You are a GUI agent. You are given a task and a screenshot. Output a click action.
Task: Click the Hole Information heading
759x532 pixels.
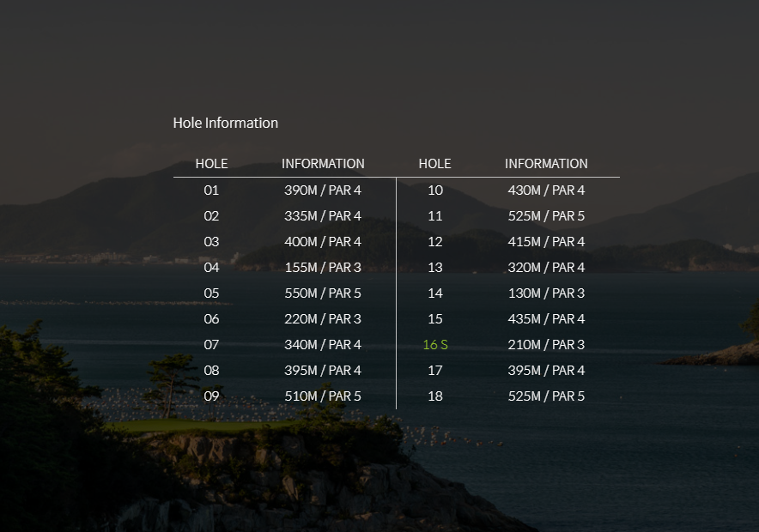pos(226,123)
